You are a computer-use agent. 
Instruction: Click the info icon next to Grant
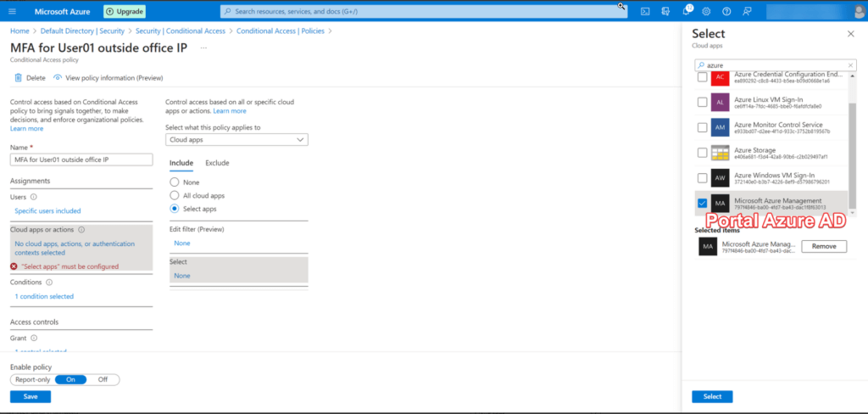(34, 338)
